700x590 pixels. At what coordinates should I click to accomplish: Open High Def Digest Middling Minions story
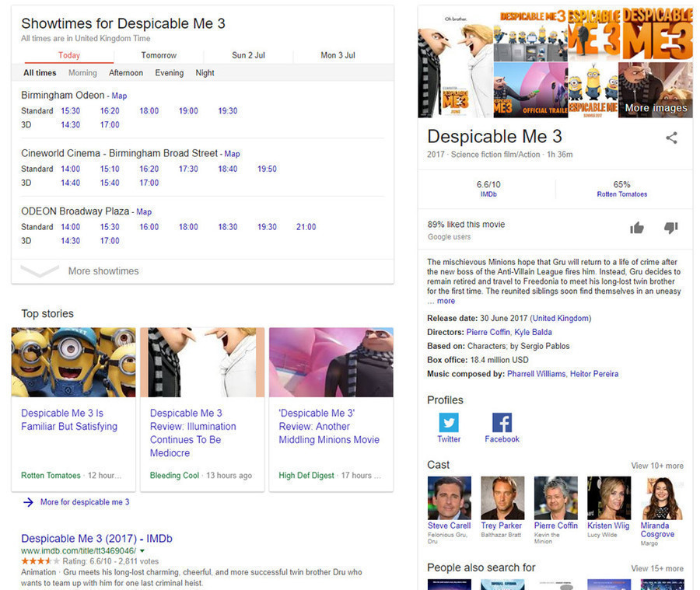[x=329, y=426]
